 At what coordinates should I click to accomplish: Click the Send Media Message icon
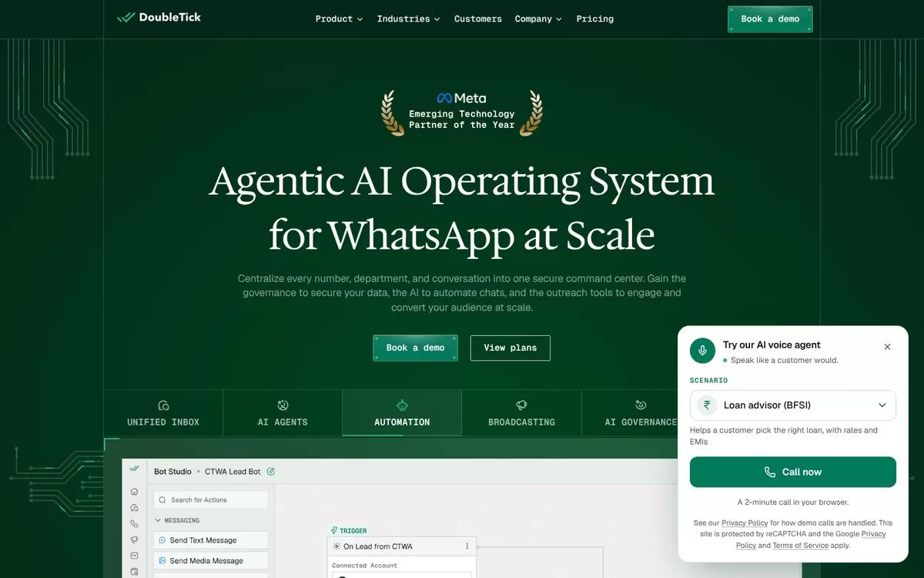162,561
